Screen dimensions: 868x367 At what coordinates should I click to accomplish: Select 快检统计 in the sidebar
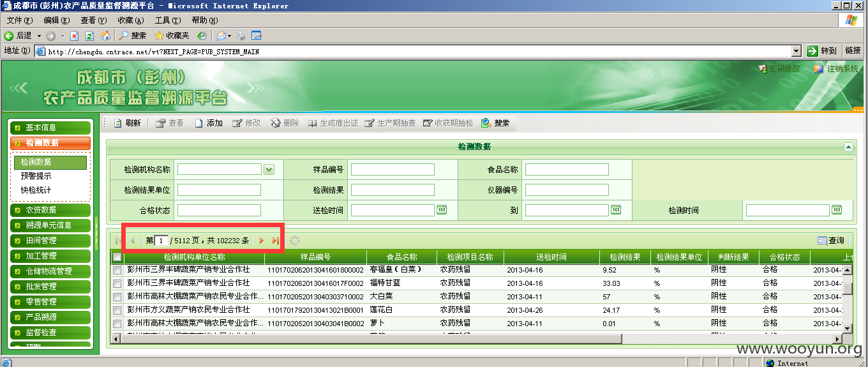point(36,190)
